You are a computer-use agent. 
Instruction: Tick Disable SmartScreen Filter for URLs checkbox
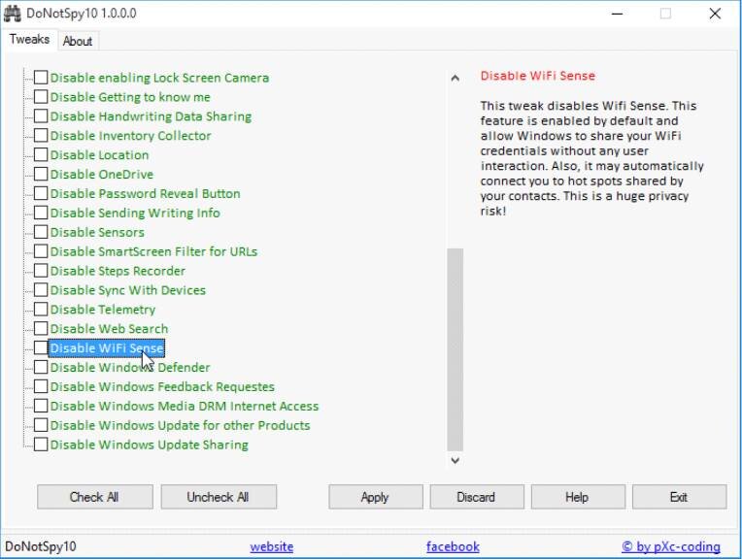tap(41, 251)
